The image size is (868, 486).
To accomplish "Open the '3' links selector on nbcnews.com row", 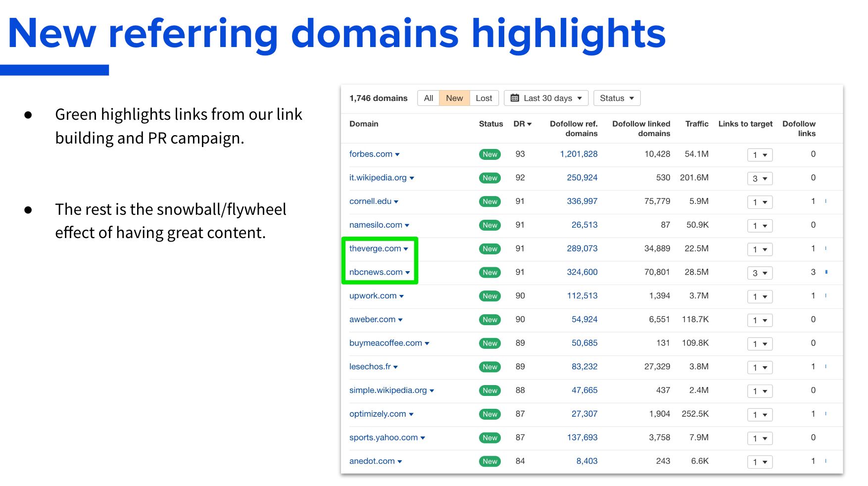I will [x=760, y=273].
